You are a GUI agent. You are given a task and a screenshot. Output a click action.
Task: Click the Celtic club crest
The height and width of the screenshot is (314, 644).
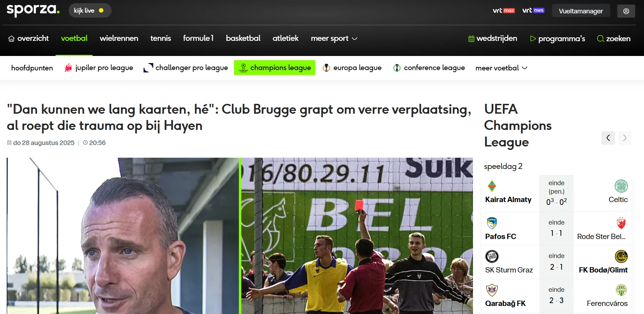(621, 186)
